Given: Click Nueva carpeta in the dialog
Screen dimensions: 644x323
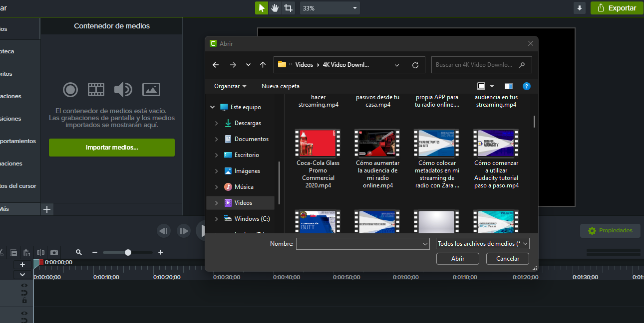Looking at the screenshot, I should [281, 86].
